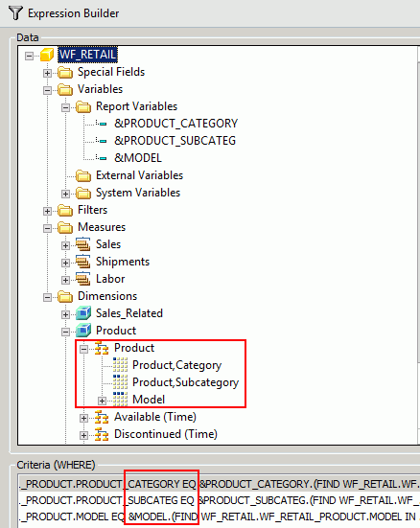
Task: Click the WF_RETAIL cube icon
Action: click(x=47, y=55)
